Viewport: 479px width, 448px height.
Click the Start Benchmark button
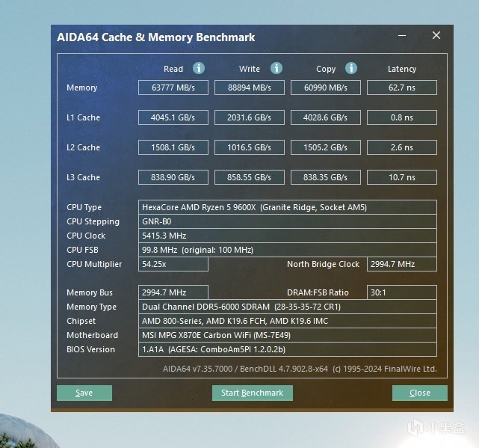coord(253,393)
